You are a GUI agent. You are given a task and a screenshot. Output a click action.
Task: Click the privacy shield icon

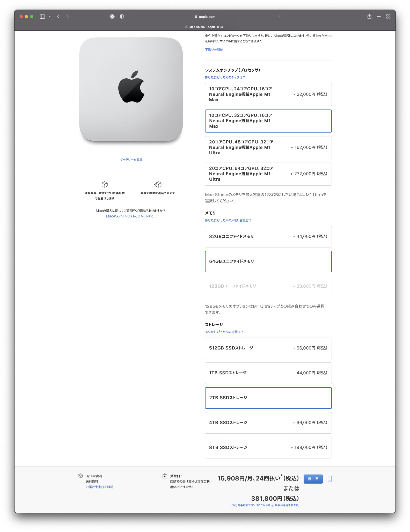122,17
